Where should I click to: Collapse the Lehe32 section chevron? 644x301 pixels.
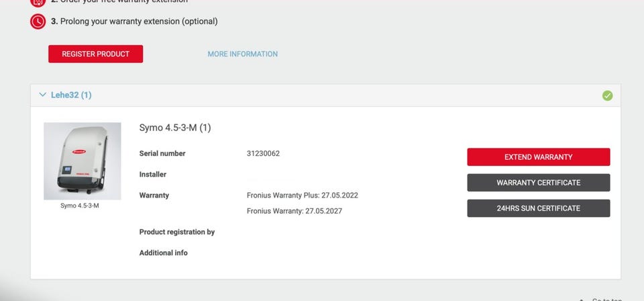42,95
